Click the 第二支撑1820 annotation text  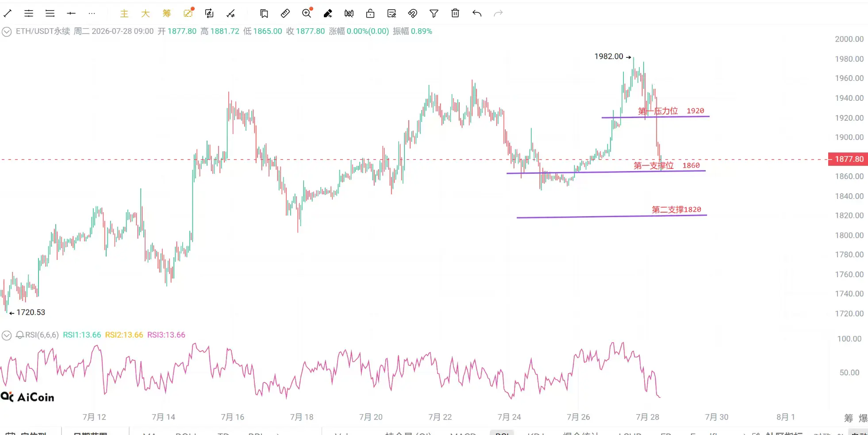676,210
